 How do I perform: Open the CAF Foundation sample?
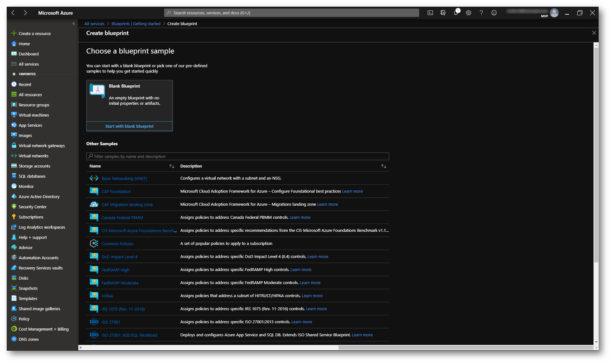[116, 191]
